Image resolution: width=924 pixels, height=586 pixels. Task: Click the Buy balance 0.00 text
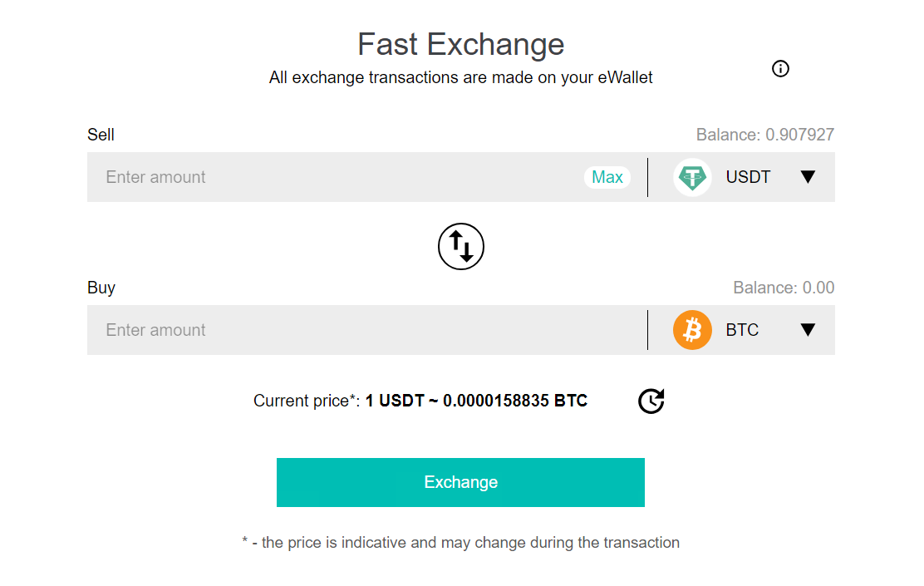(784, 287)
